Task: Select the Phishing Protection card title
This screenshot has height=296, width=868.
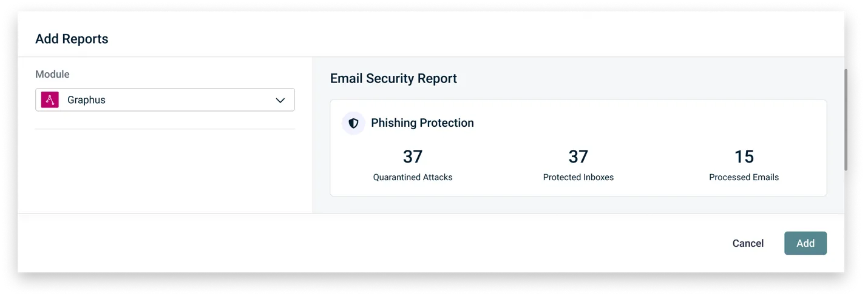Action: (x=422, y=123)
